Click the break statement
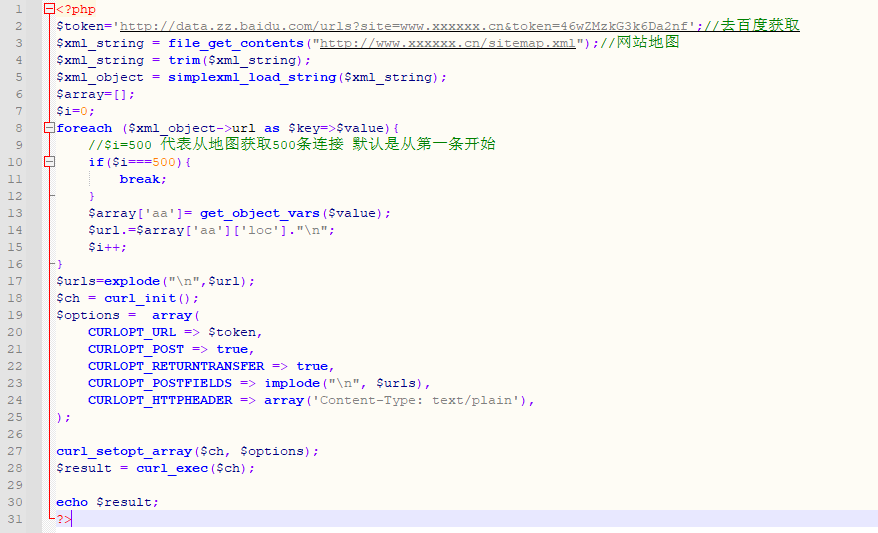The image size is (878, 533). [143, 179]
